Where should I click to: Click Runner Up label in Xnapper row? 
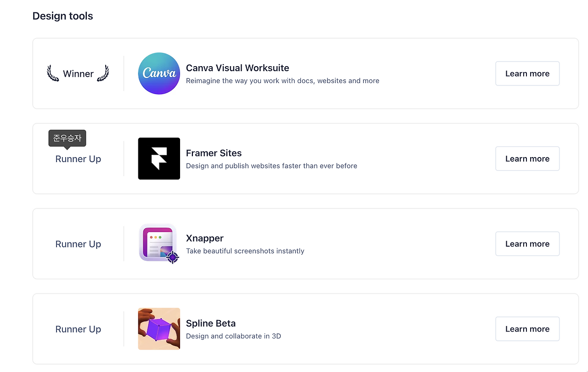pyautogui.click(x=78, y=244)
